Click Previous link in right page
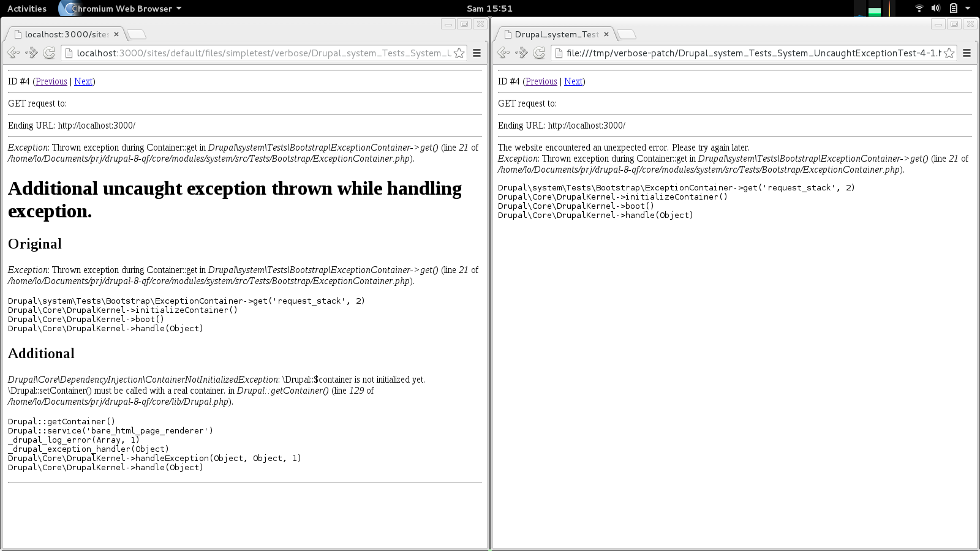 [541, 81]
